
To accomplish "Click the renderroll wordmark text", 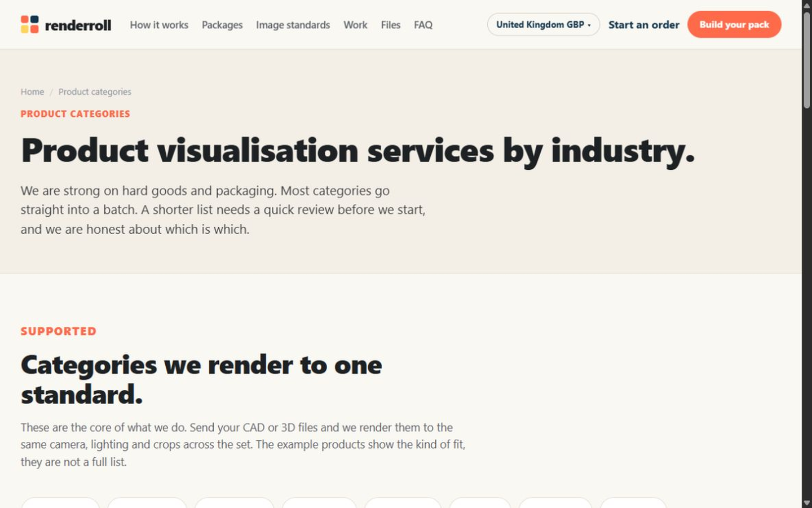I will [x=78, y=25].
